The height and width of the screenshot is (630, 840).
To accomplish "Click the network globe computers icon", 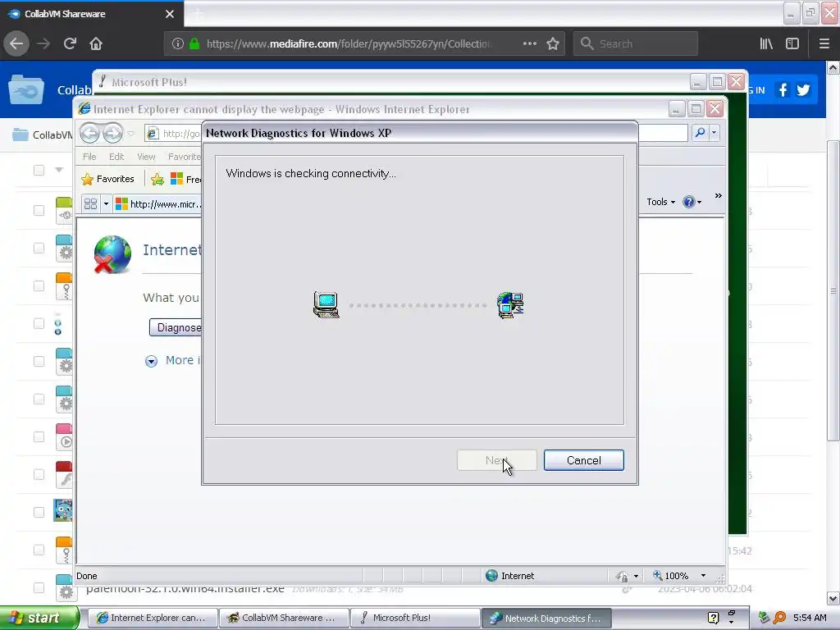I will [x=510, y=305].
